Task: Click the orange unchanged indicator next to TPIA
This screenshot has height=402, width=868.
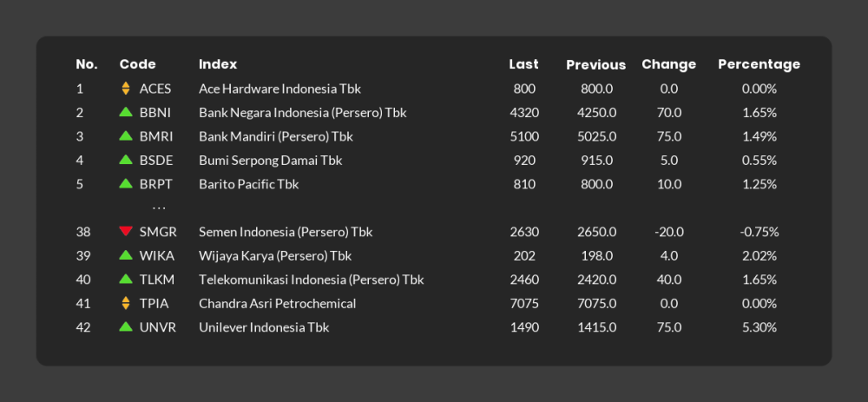Action: [x=126, y=303]
